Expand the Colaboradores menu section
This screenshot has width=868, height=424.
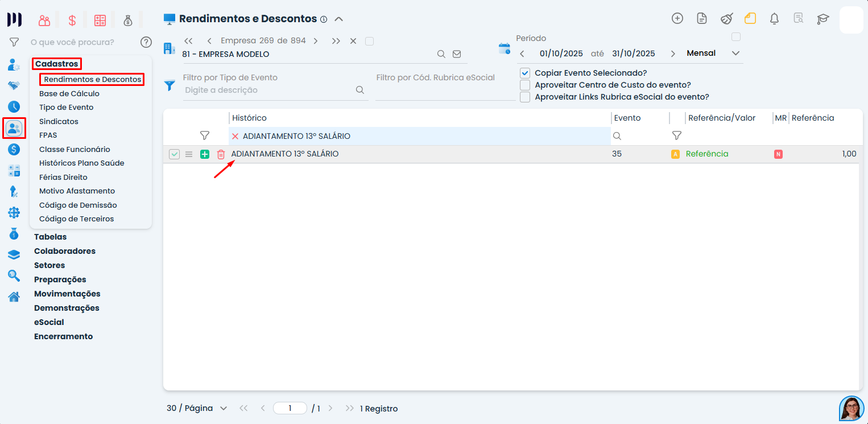pos(65,251)
